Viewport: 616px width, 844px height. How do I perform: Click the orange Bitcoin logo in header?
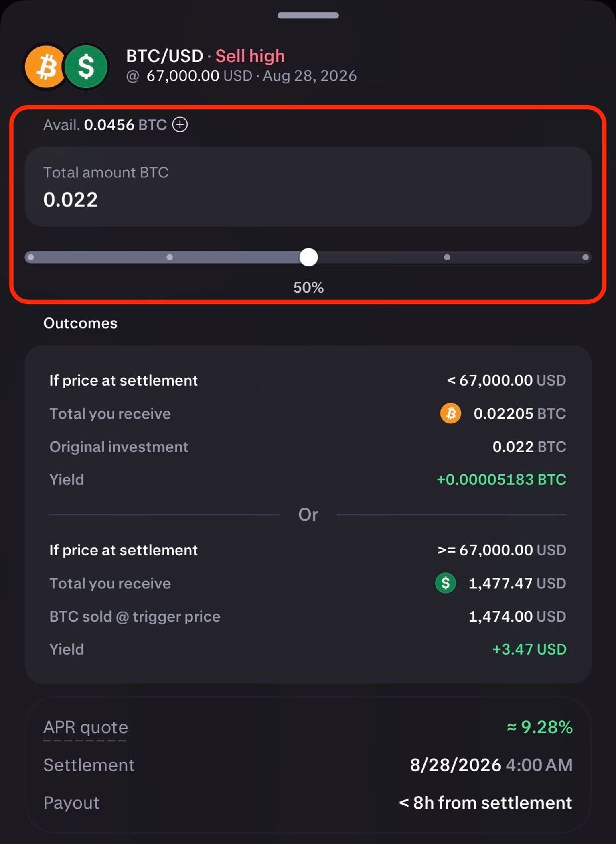[x=45, y=67]
